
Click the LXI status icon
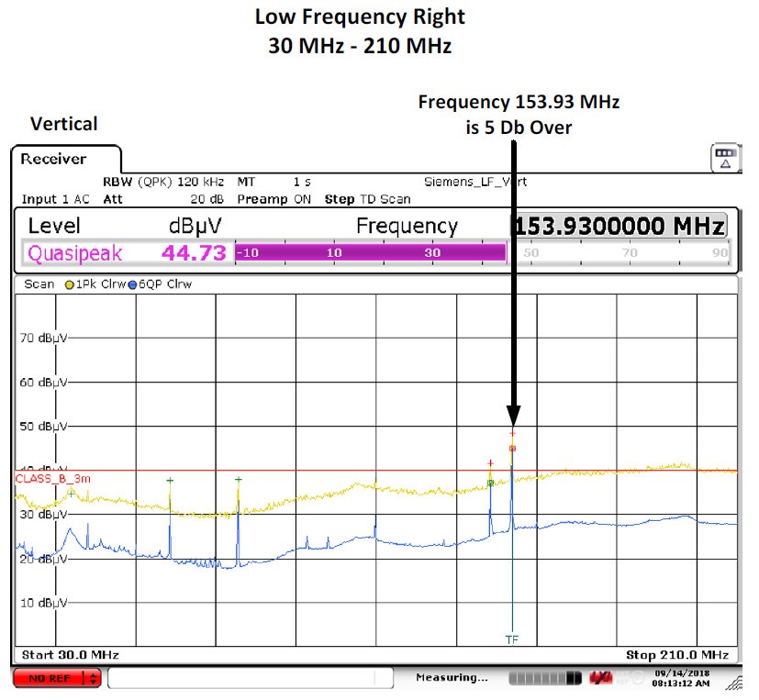(600, 678)
